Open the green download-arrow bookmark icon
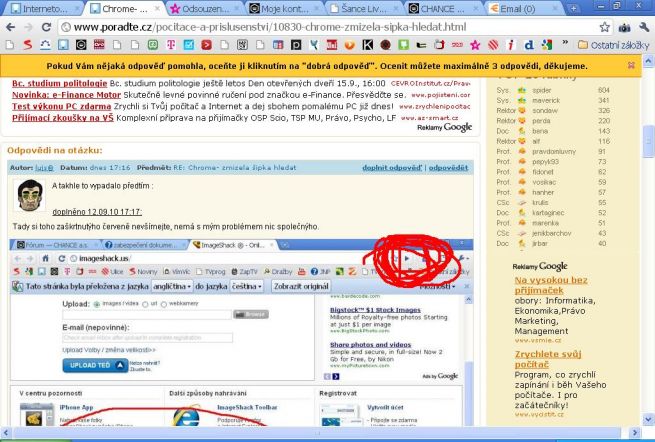 click(403, 45)
